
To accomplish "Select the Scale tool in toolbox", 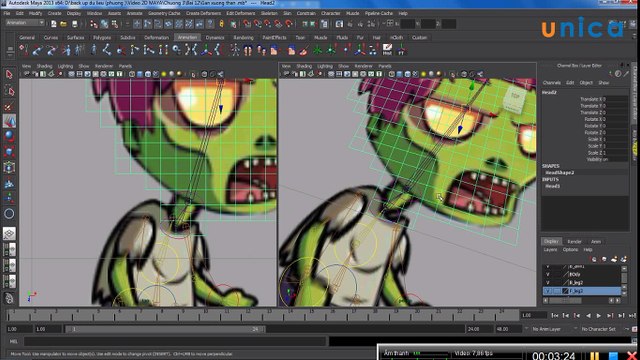I will click(9, 151).
